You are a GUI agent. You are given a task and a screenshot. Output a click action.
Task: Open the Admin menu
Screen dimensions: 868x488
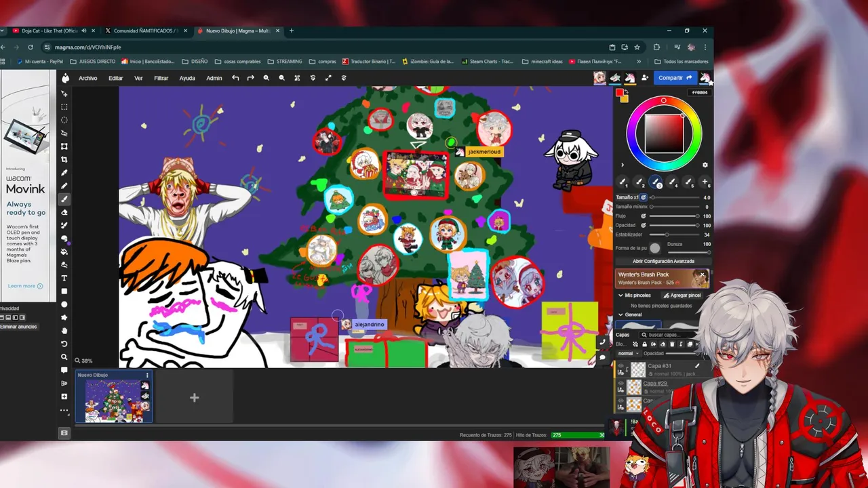click(x=214, y=78)
